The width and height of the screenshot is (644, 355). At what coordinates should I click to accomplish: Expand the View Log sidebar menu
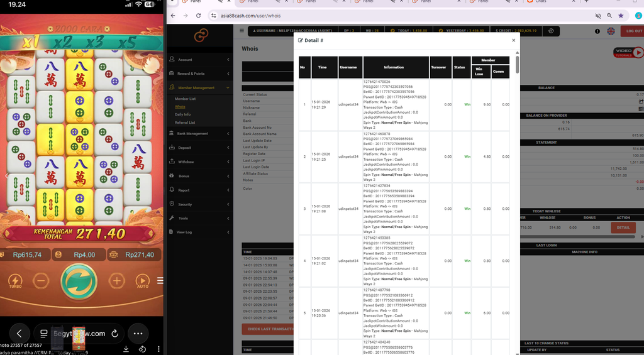point(200,232)
